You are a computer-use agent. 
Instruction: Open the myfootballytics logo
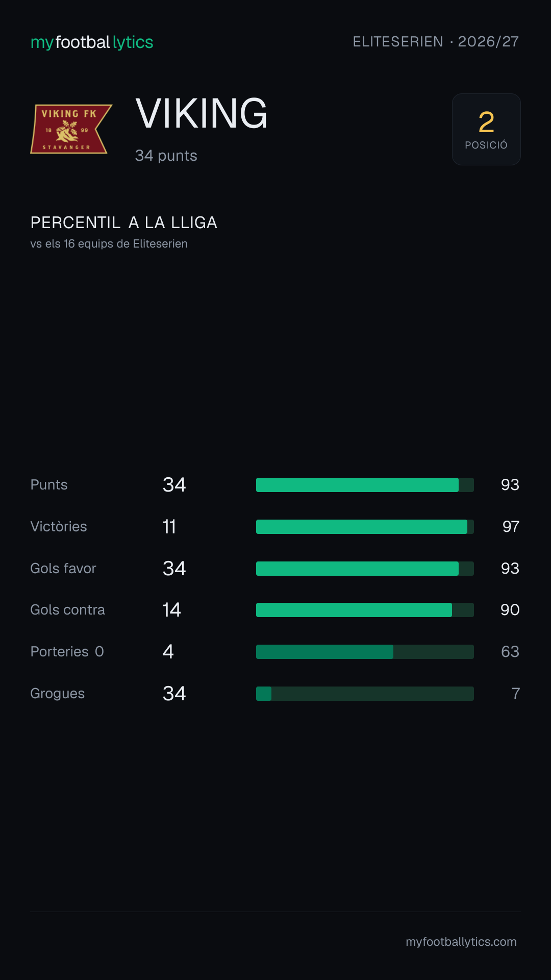[x=92, y=42]
